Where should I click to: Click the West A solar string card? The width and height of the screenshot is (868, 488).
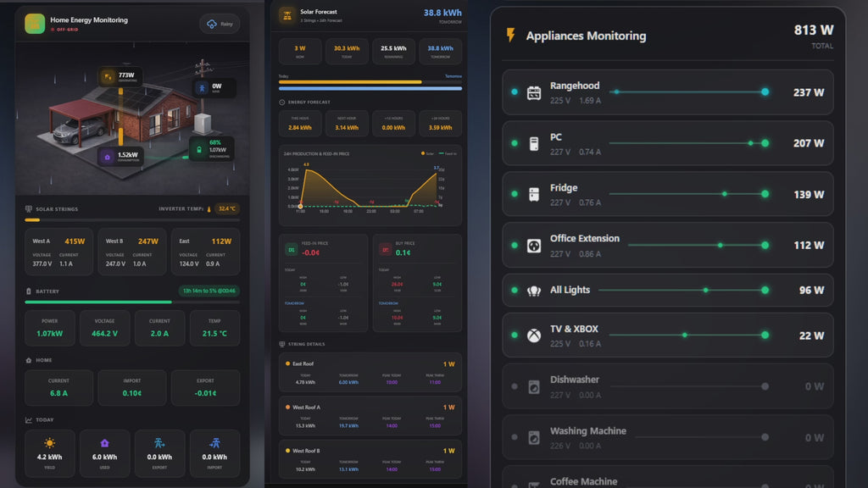click(x=58, y=252)
